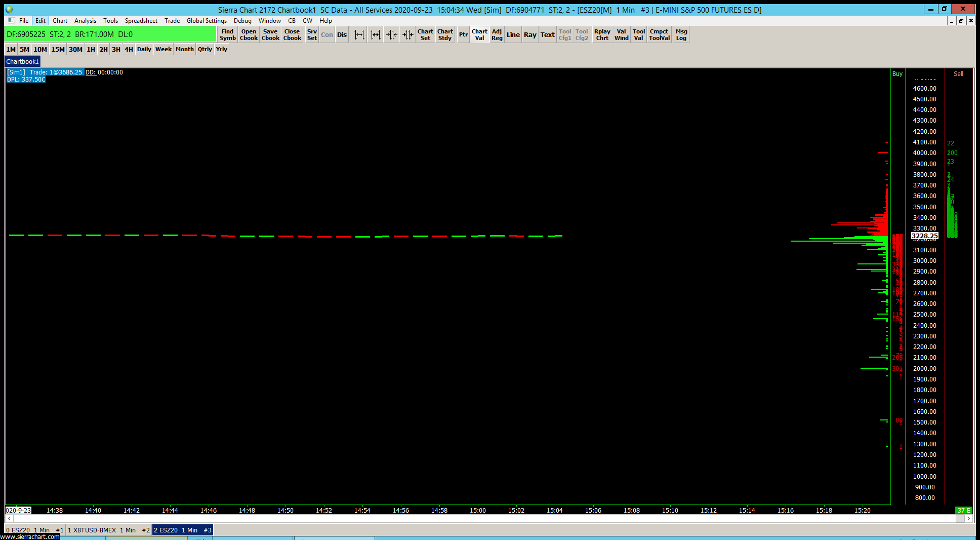Screen dimensions: 980x540
Task: Click the Sell column header in DOM
Action: click(x=958, y=74)
